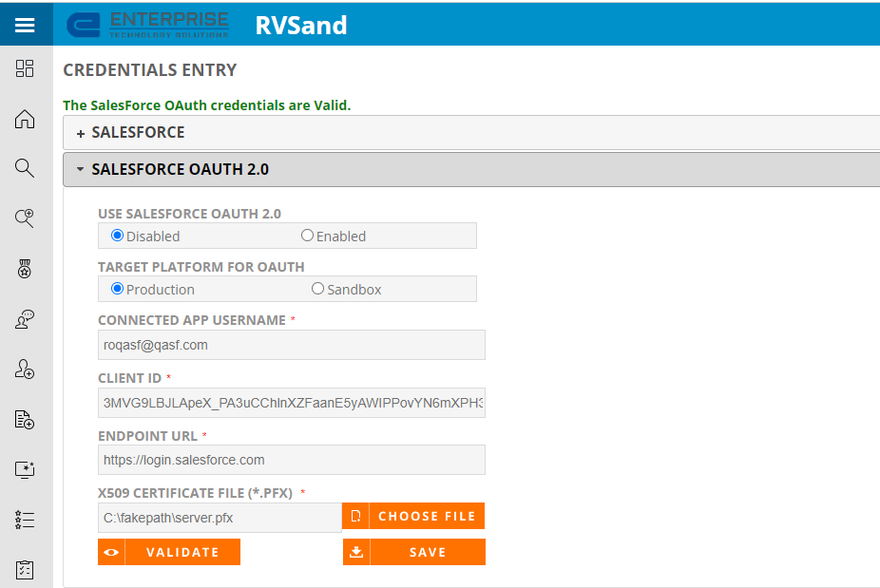Collapse the SALESFORCE OAUTH 2.0 section
Viewport: 880px width, 588px height.
point(471,169)
